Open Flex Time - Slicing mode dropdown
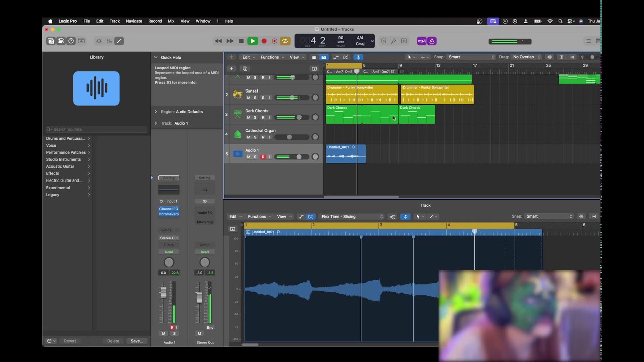Image resolution: width=644 pixels, height=362 pixels. tap(352, 217)
